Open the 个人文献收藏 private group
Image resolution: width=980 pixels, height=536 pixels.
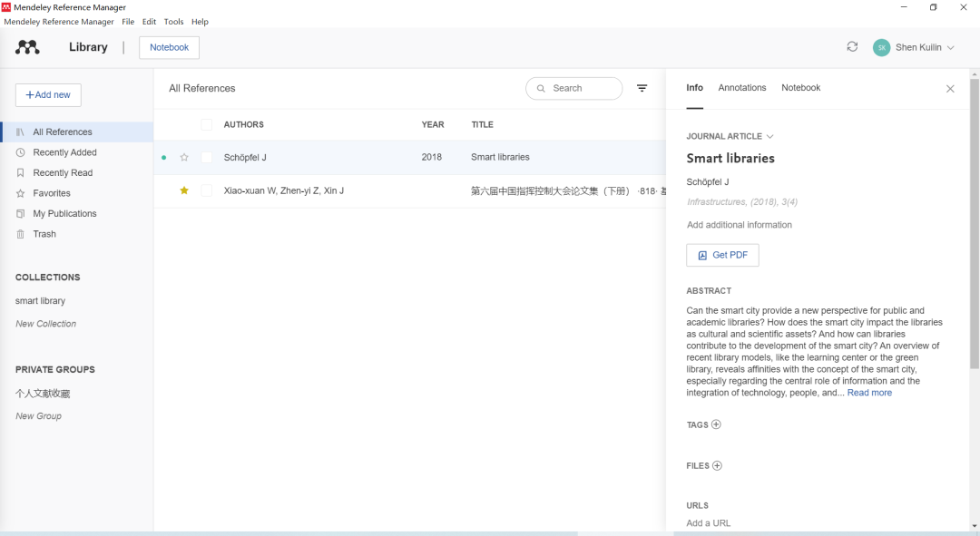(43, 394)
